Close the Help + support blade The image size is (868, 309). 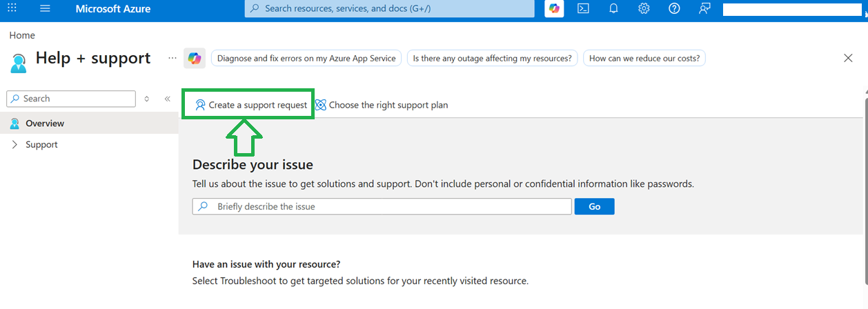pyautogui.click(x=848, y=58)
